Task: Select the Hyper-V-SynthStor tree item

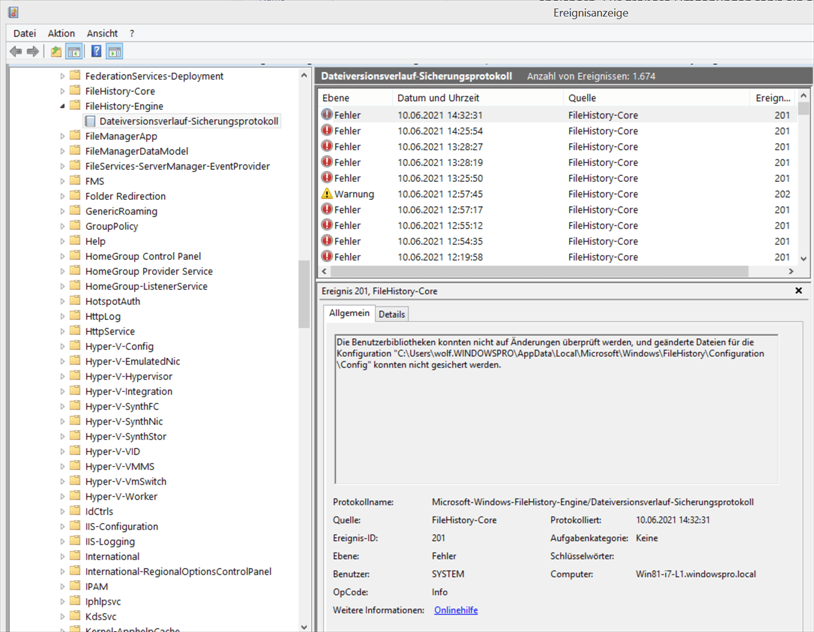Action: [126, 436]
